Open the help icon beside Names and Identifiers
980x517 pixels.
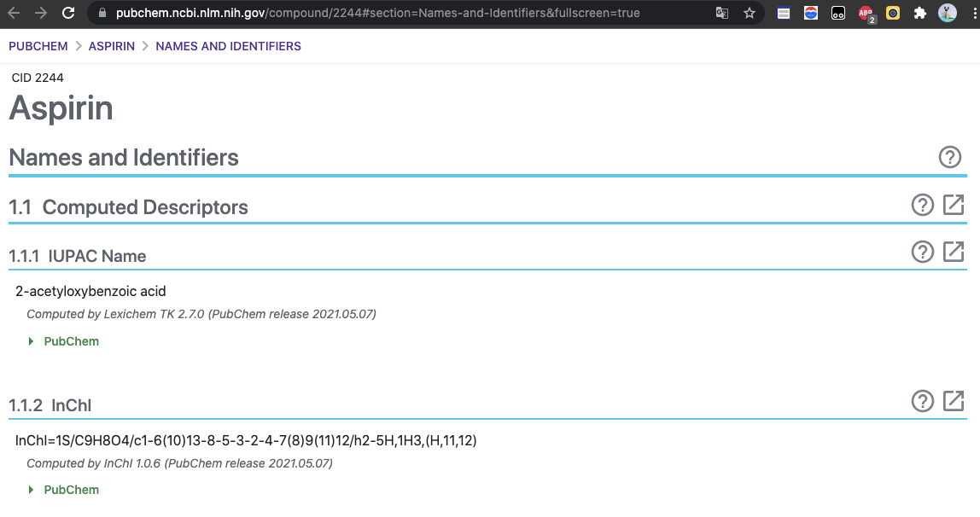point(950,157)
